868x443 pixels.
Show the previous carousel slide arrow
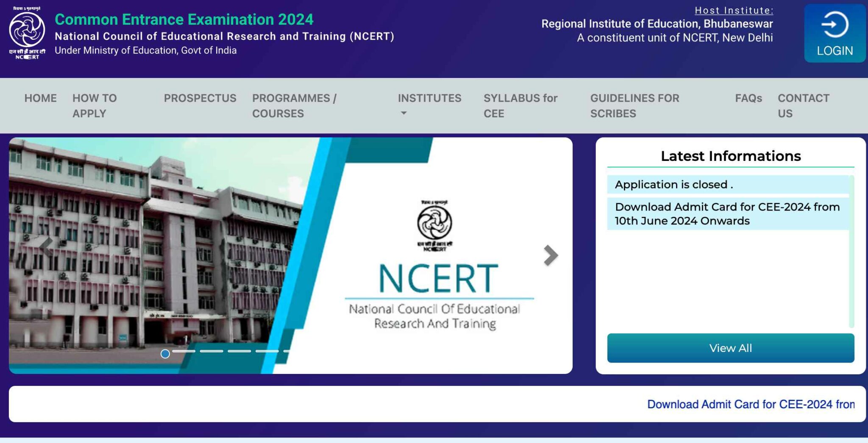click(46, 247)
